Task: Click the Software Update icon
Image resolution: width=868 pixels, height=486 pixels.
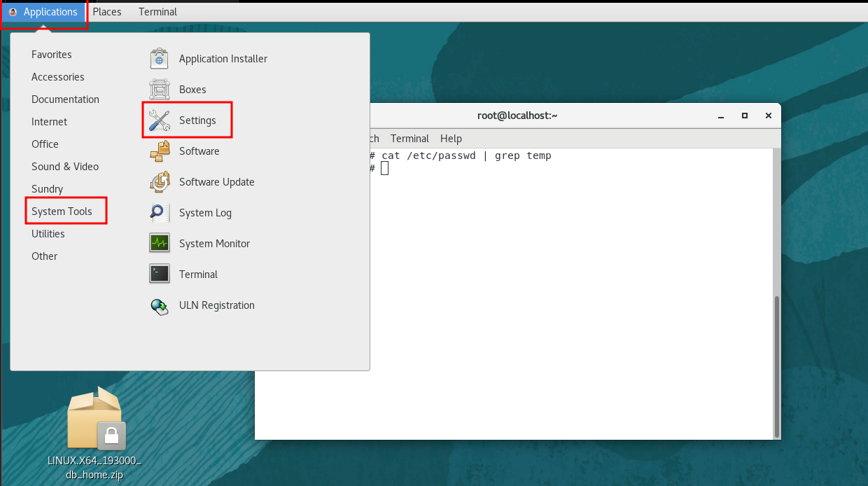Action: (x=160, y=182)
